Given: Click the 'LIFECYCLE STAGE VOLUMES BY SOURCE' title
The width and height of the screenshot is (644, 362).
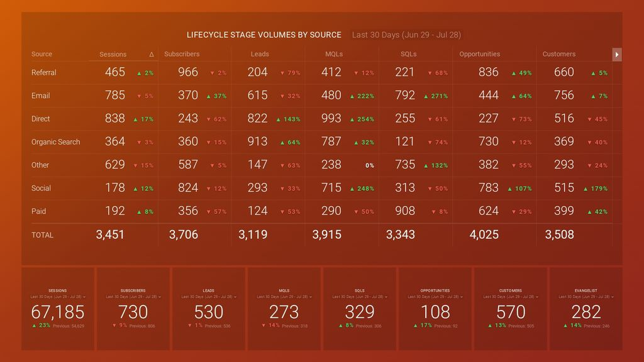Looking at the screenshot, I should tap(264, 35).
